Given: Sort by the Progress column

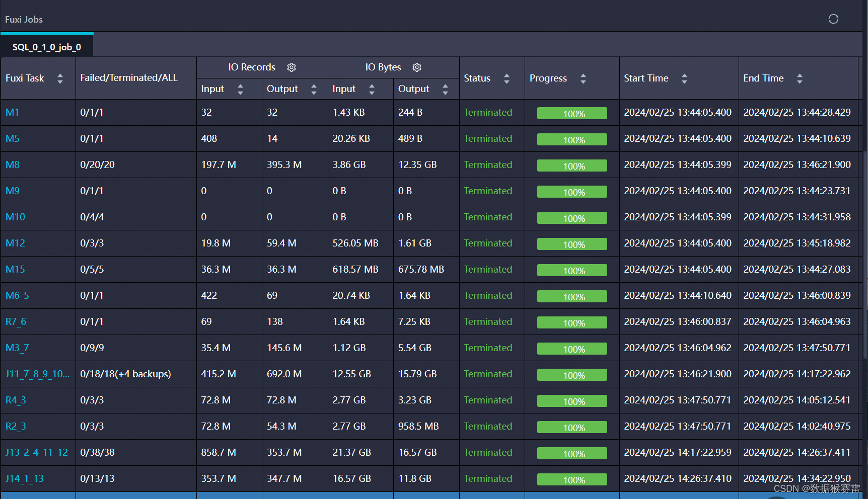Looking at the screenshot, I should [583, 78].
